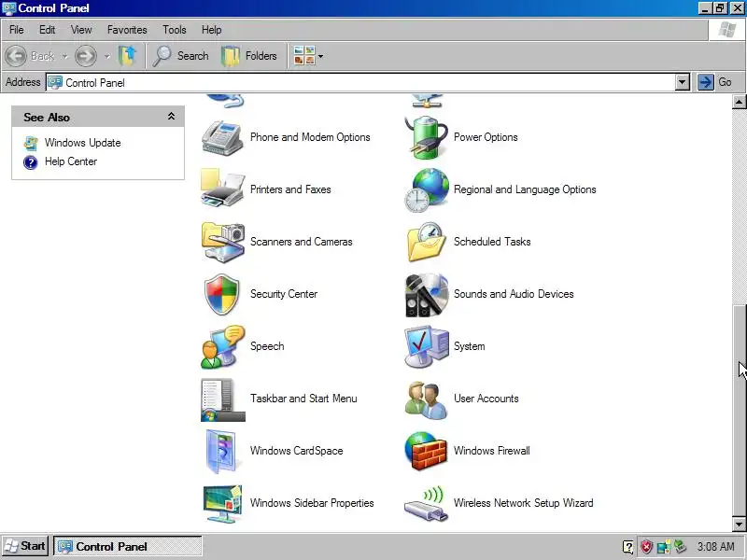Click the help question mark tray icon
747x560 pixels.
(x=628, y=547)
